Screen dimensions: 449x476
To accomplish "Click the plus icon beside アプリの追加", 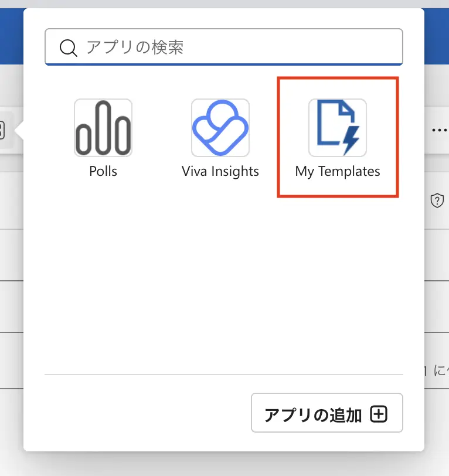I will click(379, 414).
